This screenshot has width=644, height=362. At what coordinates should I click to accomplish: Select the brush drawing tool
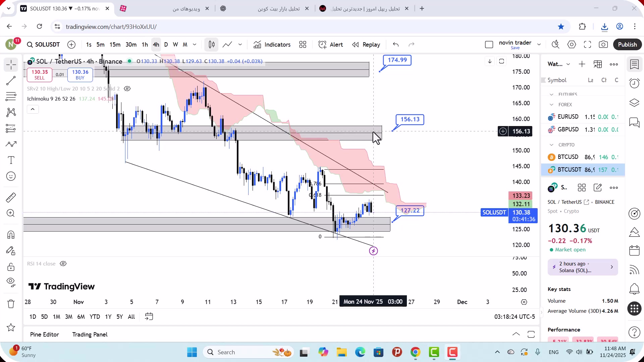point(11,144)
